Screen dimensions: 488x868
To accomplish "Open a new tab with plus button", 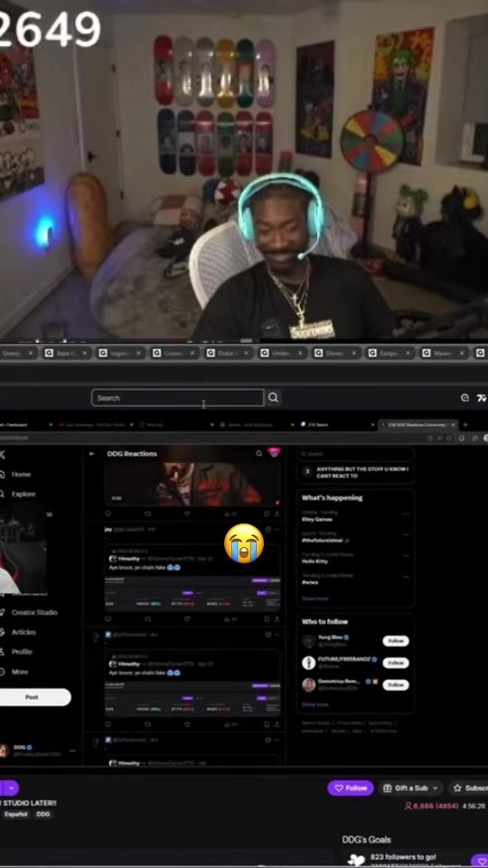I will 465,425.
